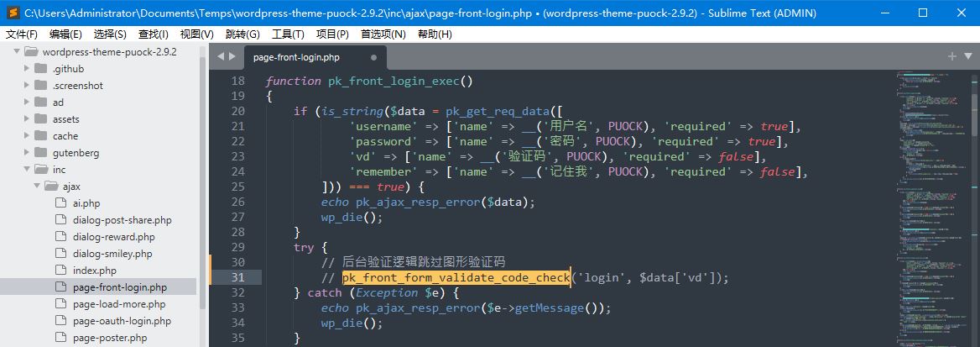Click the ad folder icon
The width and height of the screenshot is (980, 347).
(x=41, y=103)
